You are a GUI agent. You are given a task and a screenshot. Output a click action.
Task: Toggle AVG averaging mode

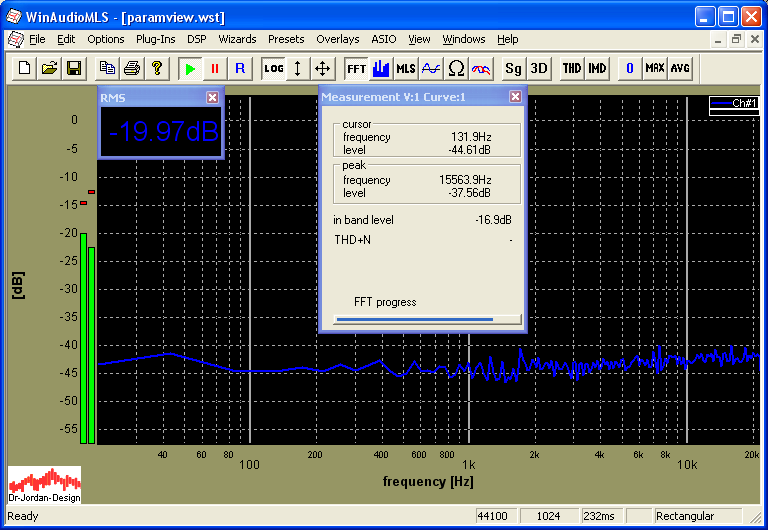pyautogui.click(x=680, y=68)
